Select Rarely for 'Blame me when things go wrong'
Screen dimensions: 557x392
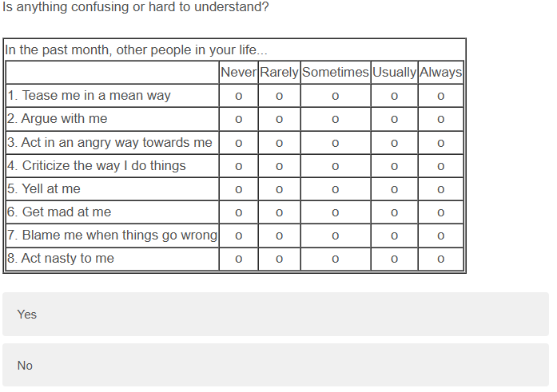(x=279, y=236)
